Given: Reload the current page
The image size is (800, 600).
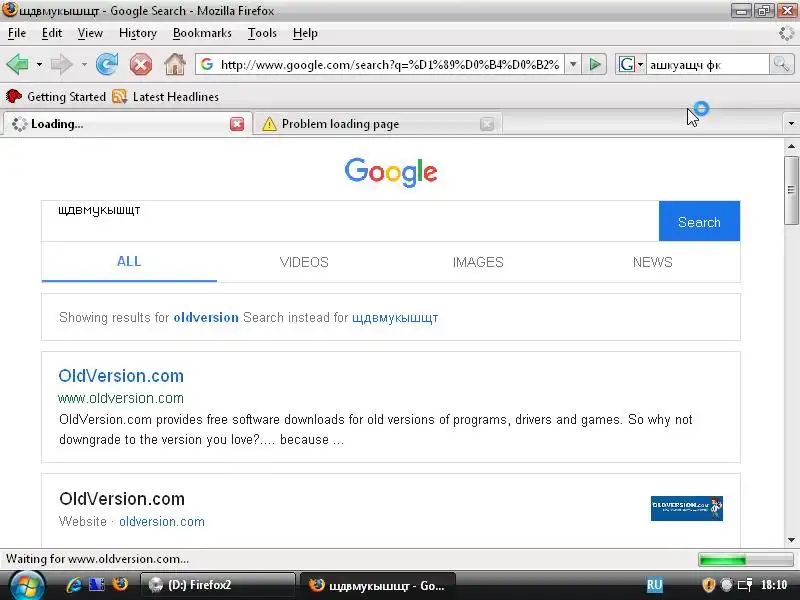Looking at the screenshot, I should [x=107, y=65].
